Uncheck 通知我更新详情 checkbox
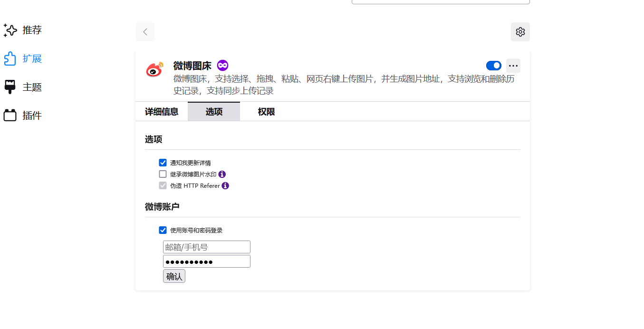The image size is (644, 329). point(163,163)
